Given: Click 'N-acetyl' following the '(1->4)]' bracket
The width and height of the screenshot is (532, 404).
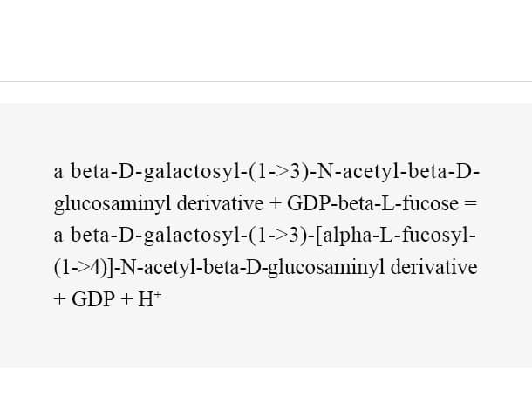Looking at the screenshot, I should 159,268.
